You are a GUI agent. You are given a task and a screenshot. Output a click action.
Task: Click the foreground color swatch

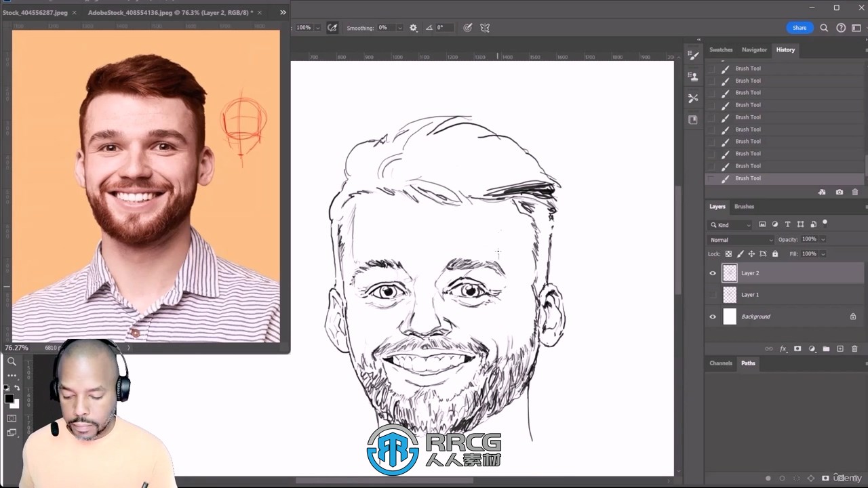tap(9, 399)
